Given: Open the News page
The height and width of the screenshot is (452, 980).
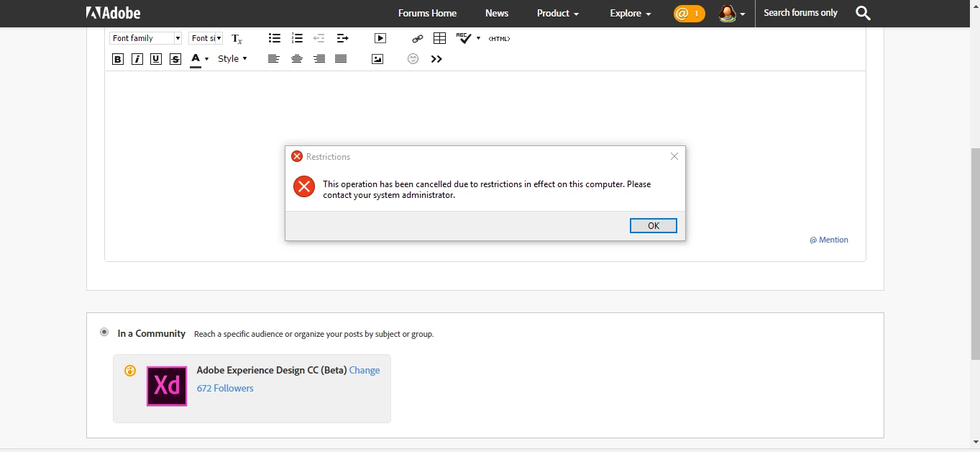Looking at the screenshot, I should tap(497, 13).
